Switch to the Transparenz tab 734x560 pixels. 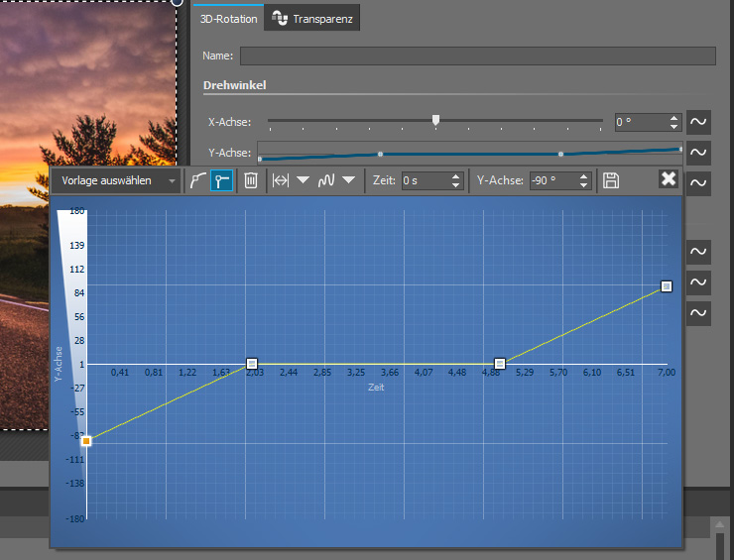[x=311, y=18]
